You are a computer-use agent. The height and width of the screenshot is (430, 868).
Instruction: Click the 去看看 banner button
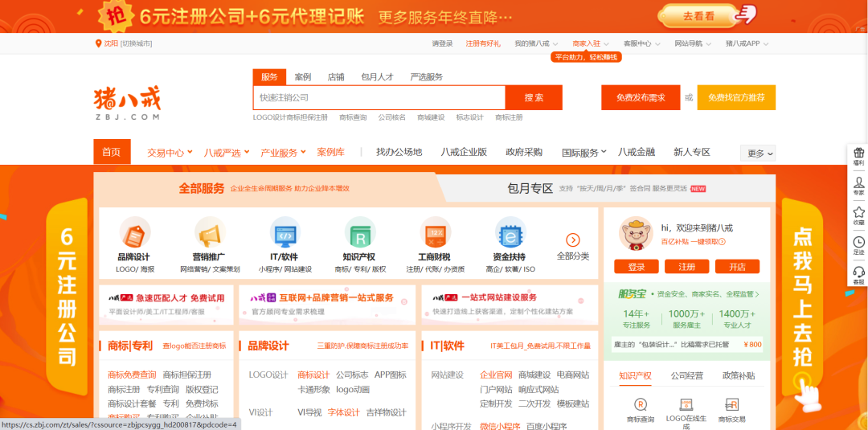point(699,16)
